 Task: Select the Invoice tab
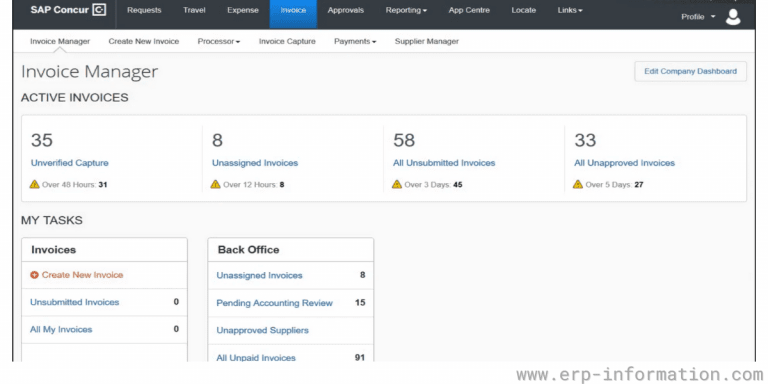pyautogui.click(x=293, y=14)
